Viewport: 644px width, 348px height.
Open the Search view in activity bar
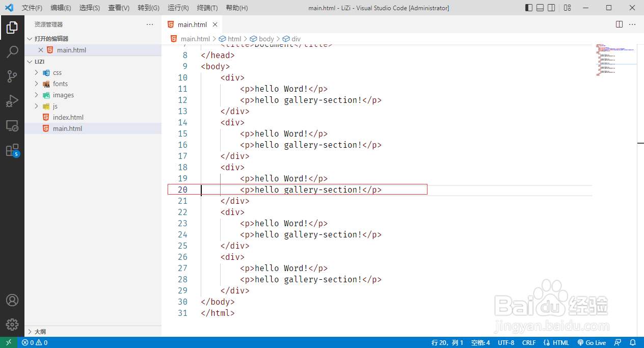(x=12, y=51)
